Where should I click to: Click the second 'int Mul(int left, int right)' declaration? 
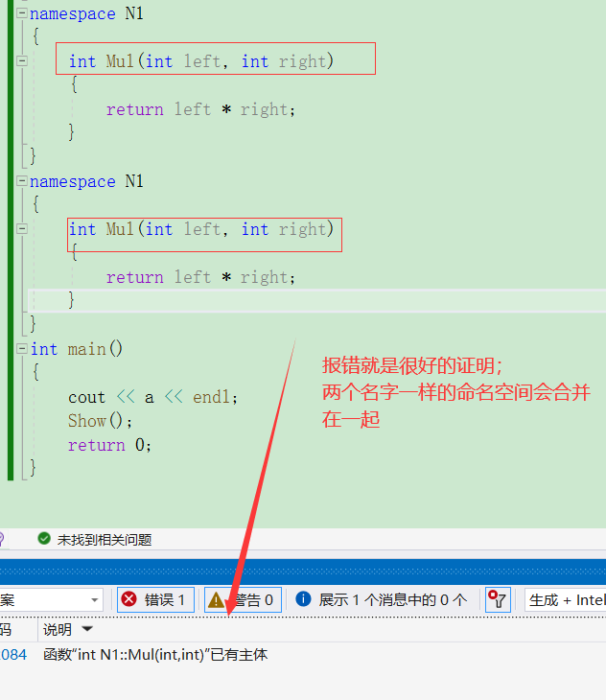point(201,229)
